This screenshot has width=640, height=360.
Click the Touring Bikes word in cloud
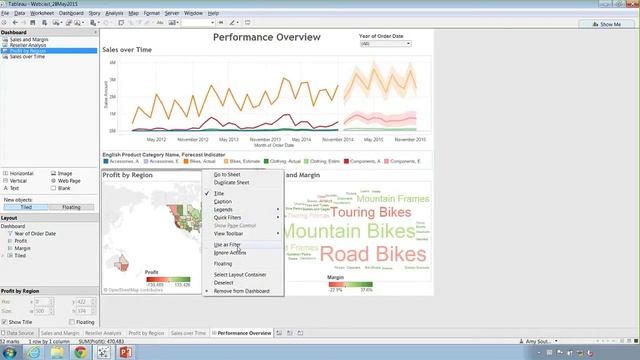(371, 212)
